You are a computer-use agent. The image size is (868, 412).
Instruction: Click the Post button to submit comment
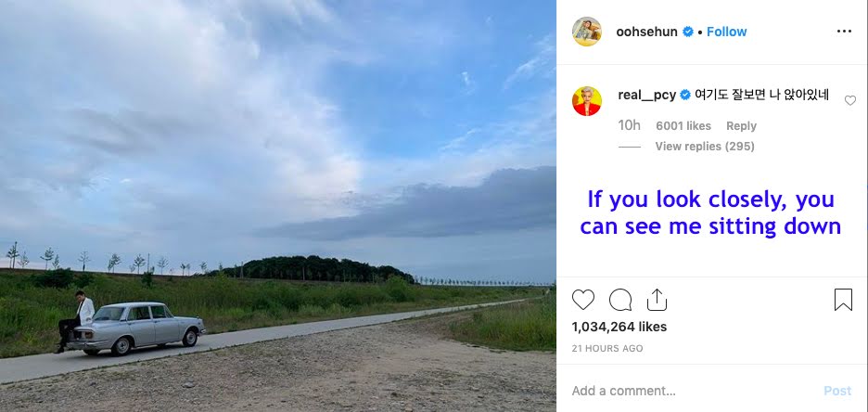tap(837, 391)
